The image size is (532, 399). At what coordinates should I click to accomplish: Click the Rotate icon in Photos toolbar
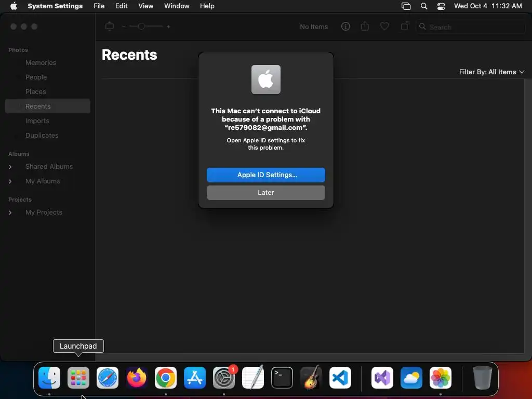404,26
